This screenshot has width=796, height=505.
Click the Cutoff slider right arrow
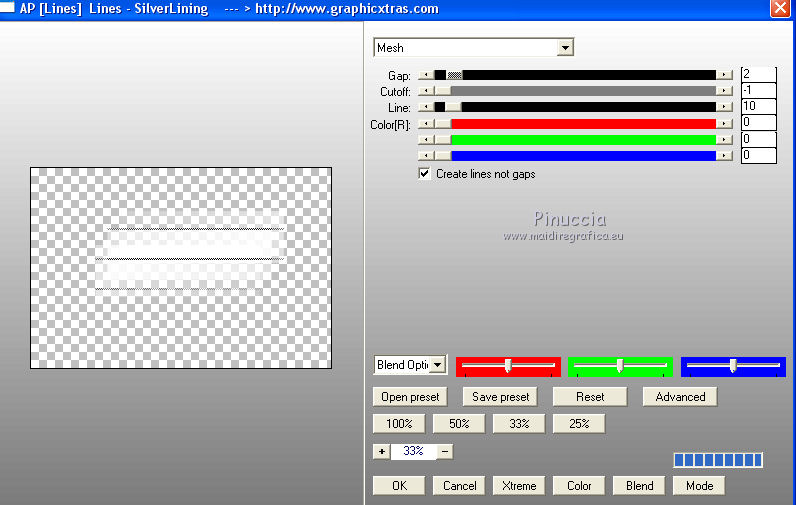(x=724, y=91)
